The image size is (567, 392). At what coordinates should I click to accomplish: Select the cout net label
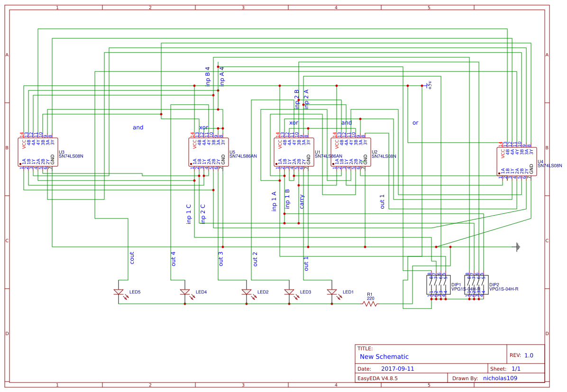point(132,256)
